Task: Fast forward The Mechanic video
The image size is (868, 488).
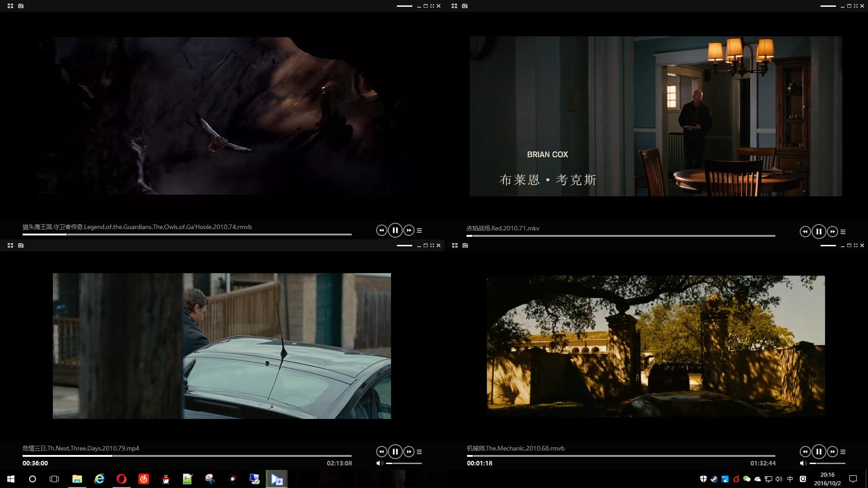Action: tap(832, 452)
